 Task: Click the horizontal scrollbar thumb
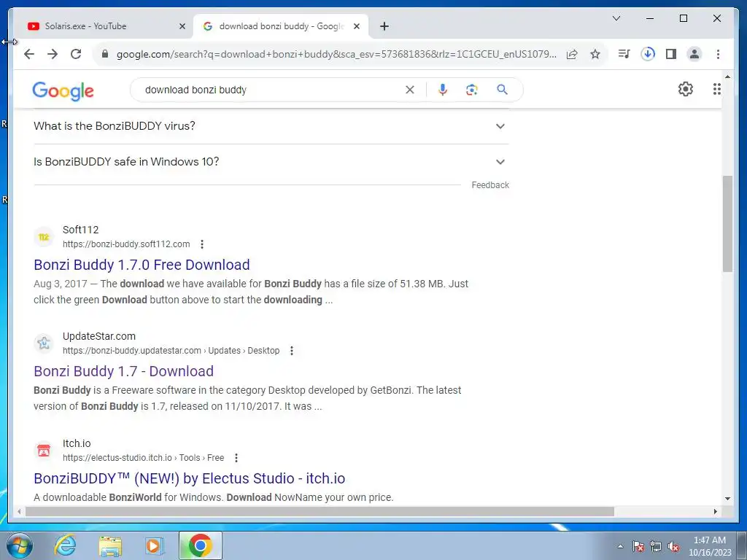pos(320,512)
